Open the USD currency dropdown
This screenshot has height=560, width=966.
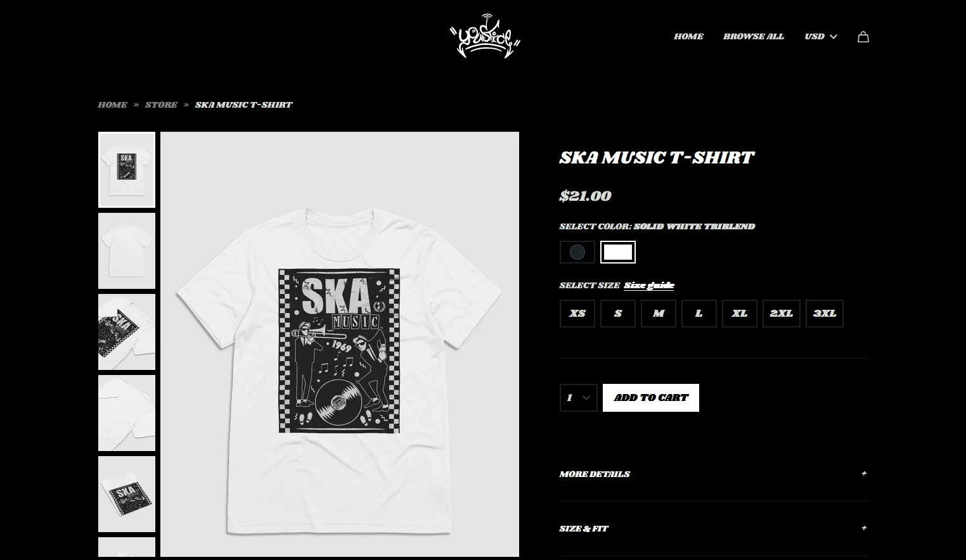click(x=821, y=37)
